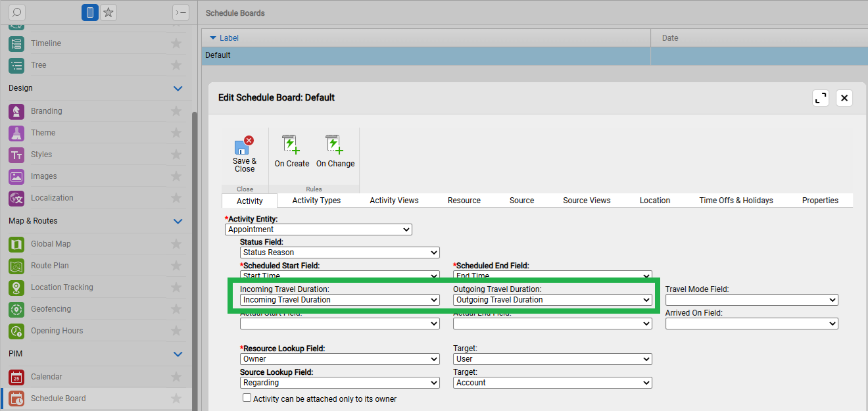Open the Actual Start Field dropdown

tap(339, 324)
